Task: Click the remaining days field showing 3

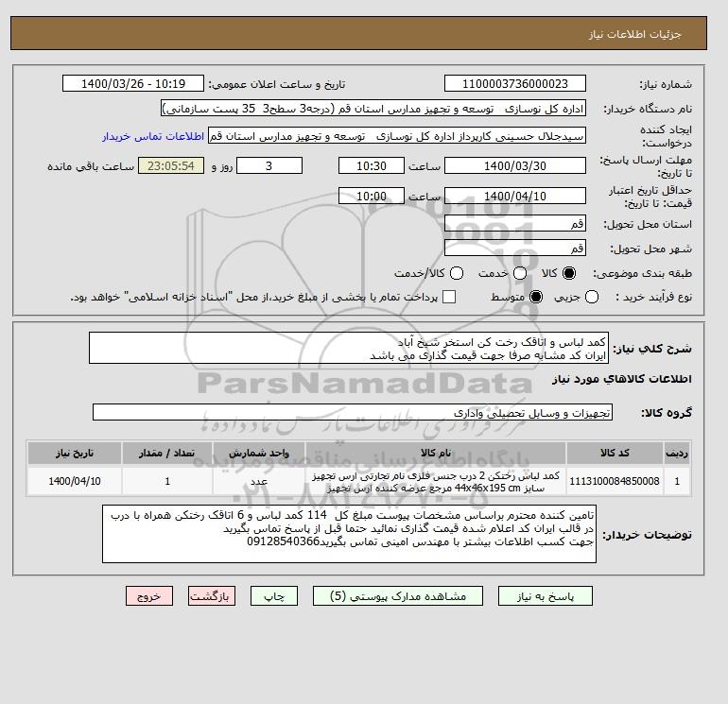Action: 269,165
